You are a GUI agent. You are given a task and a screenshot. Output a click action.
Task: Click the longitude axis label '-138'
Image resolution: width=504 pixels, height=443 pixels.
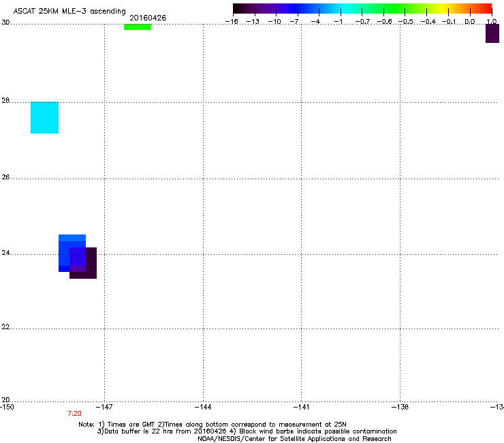400,407
